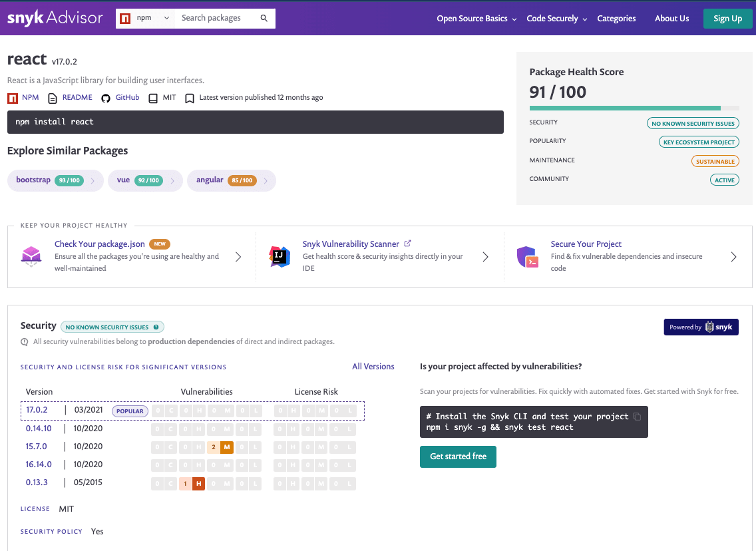756x551 pixels.
Task: Click the info icon before security vulnerabilities note
Action: [x=25, y=342]
